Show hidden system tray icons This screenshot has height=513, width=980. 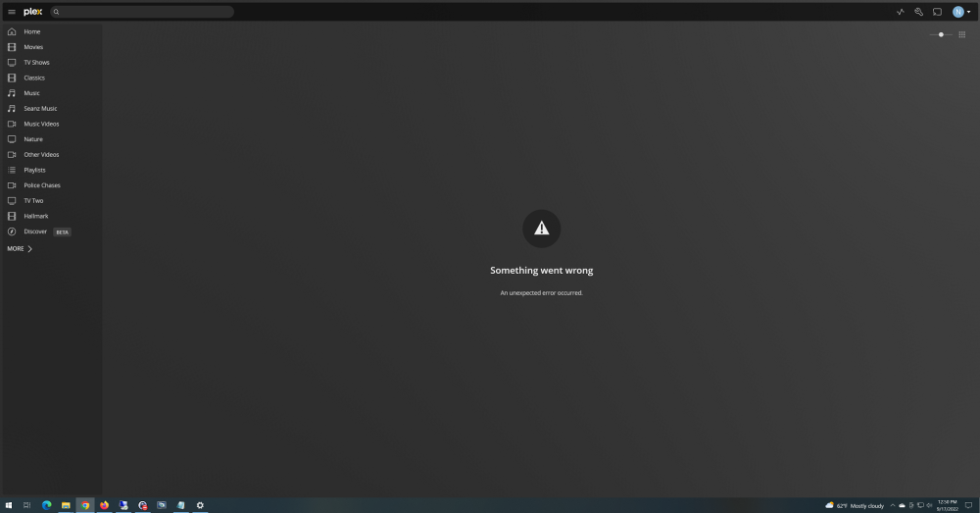[893, 505]
